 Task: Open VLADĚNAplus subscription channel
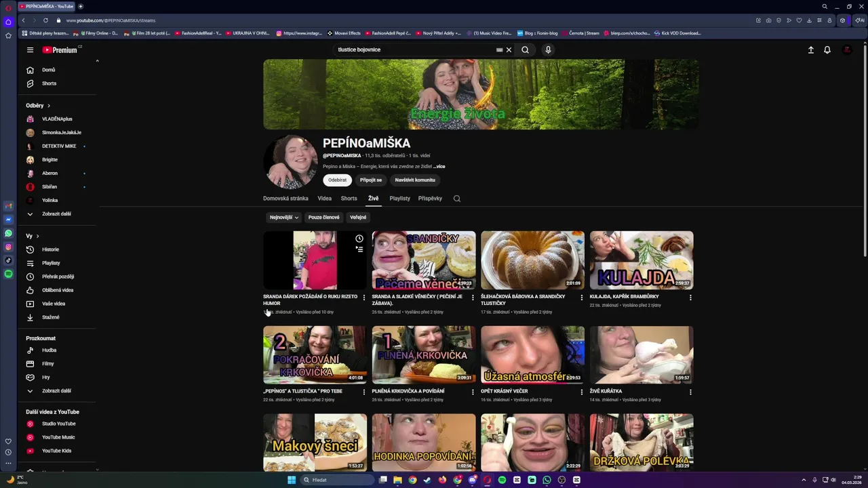coord(58,119)
